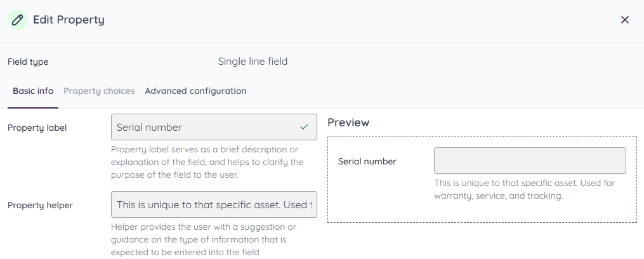Click the Serial number preview input box
The width and height of the screenshot is (644, 259).
[530, 161]
